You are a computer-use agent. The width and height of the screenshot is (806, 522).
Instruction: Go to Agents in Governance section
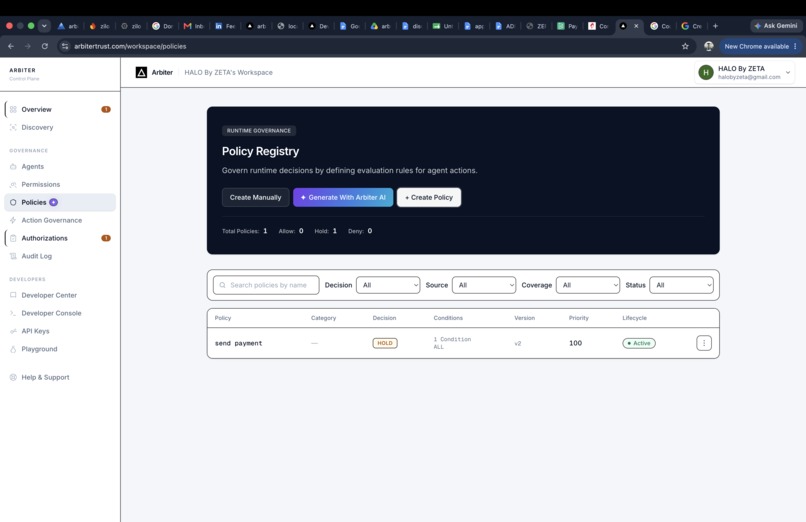point(60,166)
